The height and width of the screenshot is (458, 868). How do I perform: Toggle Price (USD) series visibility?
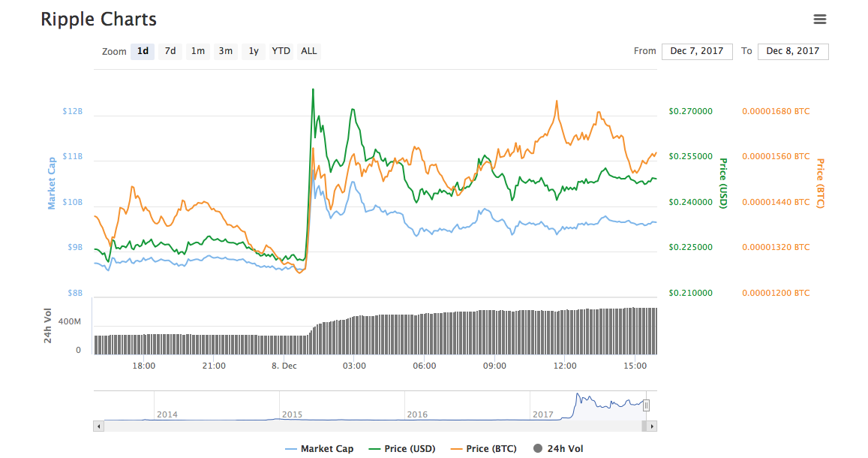[x=402, y=449]
